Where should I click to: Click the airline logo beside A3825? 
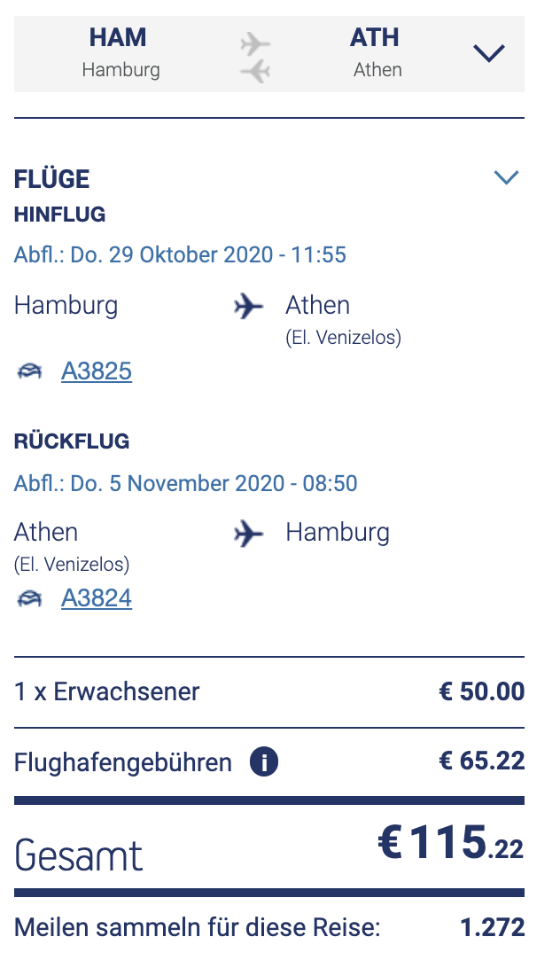29,371
